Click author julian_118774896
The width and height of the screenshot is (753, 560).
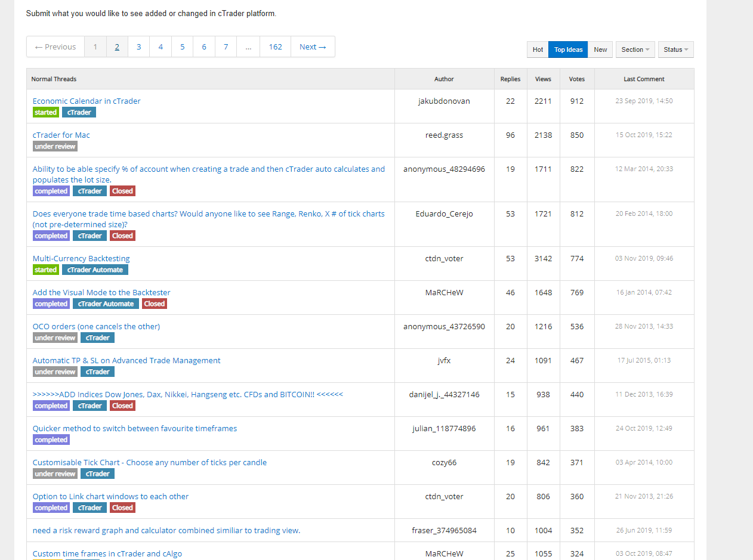(444, 428)
